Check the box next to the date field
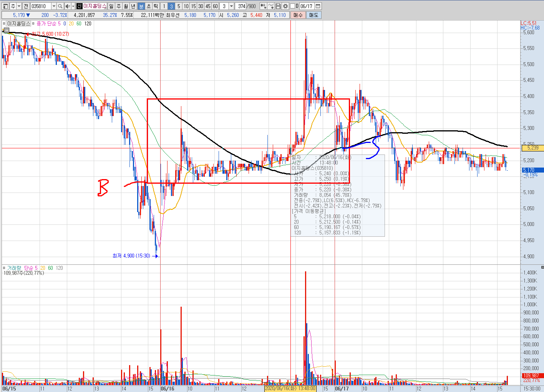The width and height of the screenshot is (544, 392). tap(293, 6)
